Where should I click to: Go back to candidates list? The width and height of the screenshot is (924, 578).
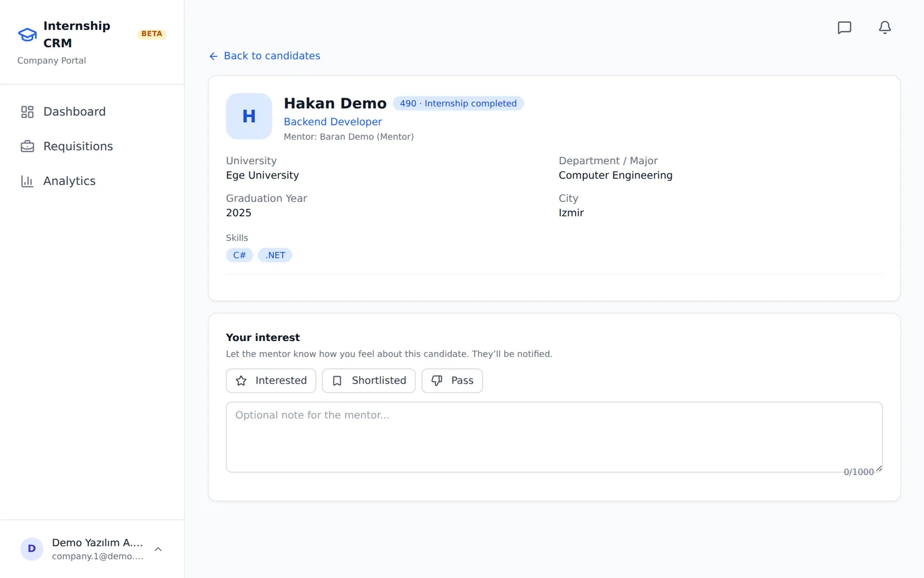click(264, 56)
